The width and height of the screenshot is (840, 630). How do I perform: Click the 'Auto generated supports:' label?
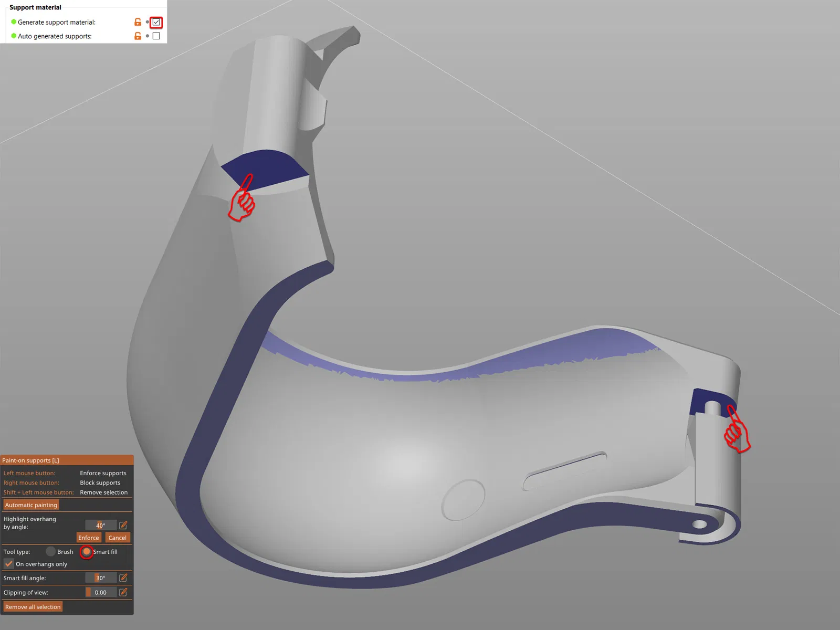55,36
